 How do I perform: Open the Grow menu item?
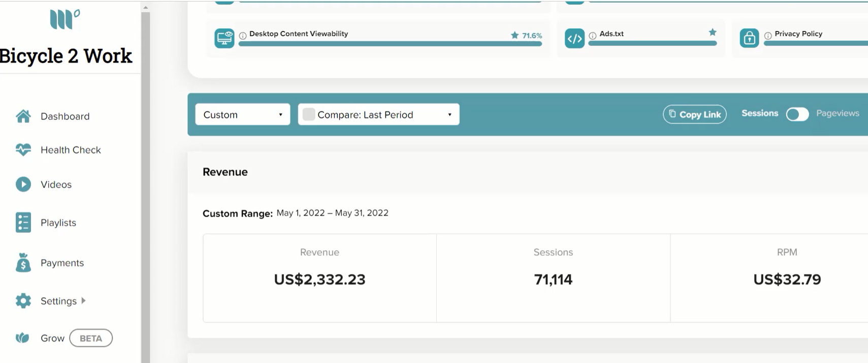click(52, 338)
